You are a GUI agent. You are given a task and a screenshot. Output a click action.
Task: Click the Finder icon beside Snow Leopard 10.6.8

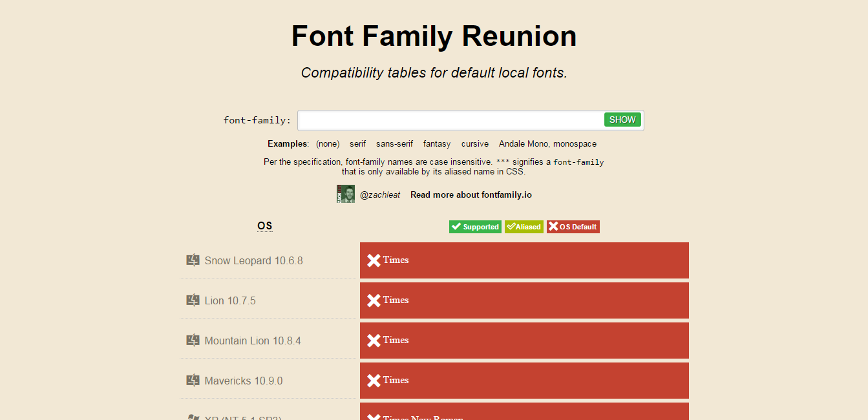pos(193,260)
